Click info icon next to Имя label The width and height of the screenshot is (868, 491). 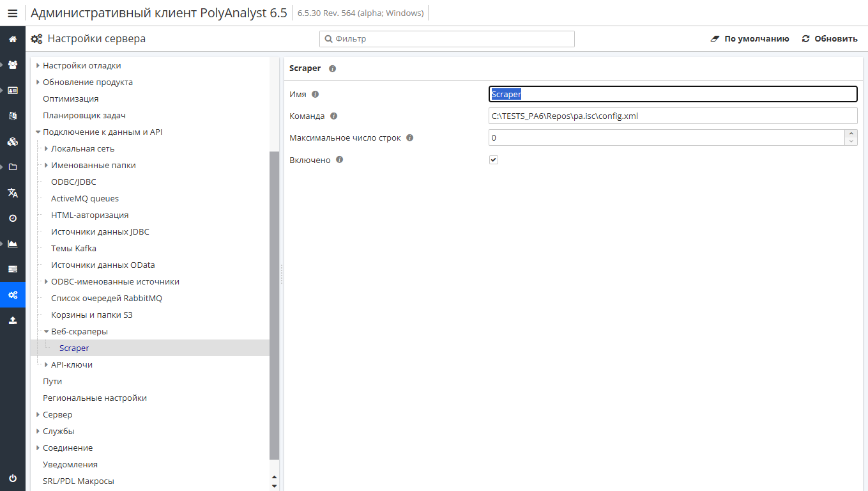click(x=315, y=94)
